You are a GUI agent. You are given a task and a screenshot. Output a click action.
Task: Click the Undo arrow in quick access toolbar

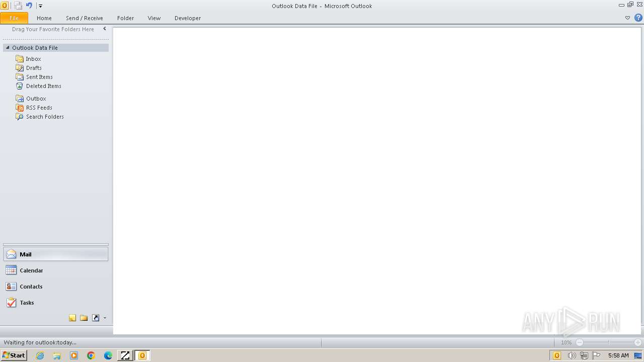point(29,6)
